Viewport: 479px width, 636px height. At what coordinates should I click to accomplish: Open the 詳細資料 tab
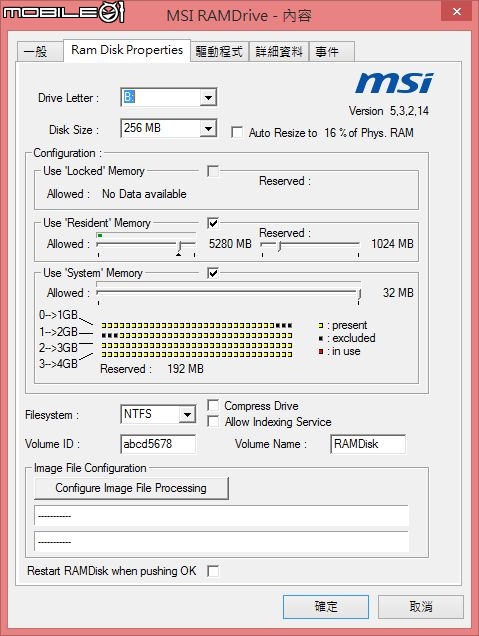click(279, 52)
